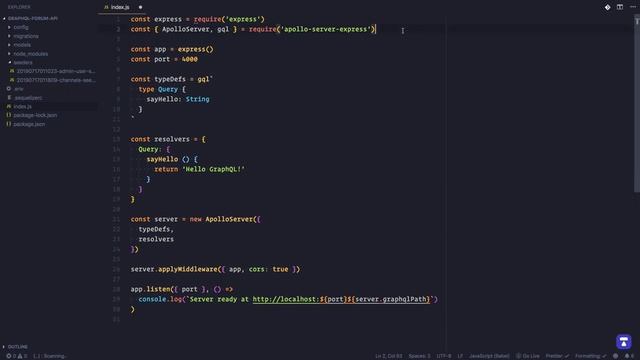
Task: Open the channels seeder file
Action: [x=56, y=80]
